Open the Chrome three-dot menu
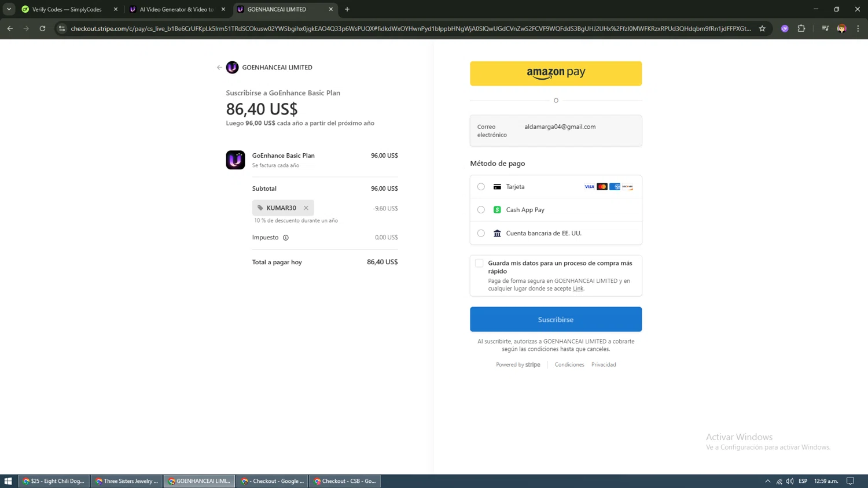868x488 pixels. click(x=858, y=28)
